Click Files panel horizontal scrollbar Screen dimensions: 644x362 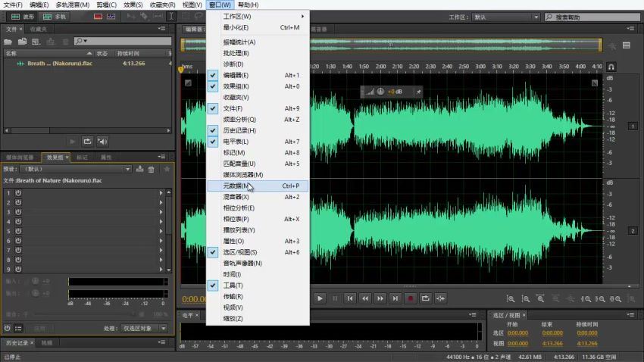click(x=87, y=130)
